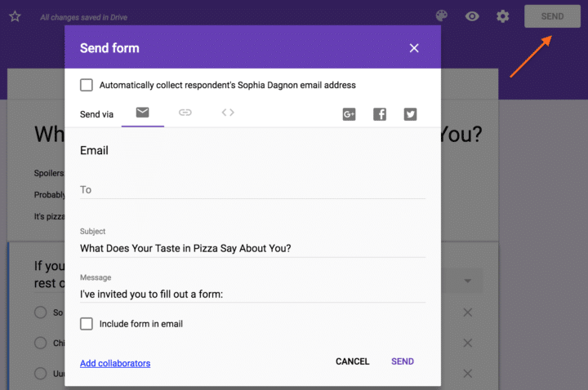Viewport: 588px width, 390px height.
Task: Switch to the send via link tab
Action: click(x=185, y=113)
